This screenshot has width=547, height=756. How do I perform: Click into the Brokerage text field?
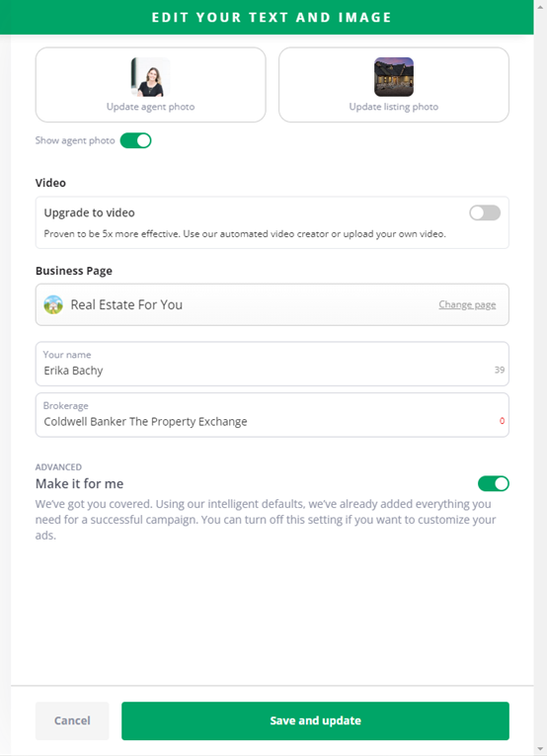[x=273, y=415]
